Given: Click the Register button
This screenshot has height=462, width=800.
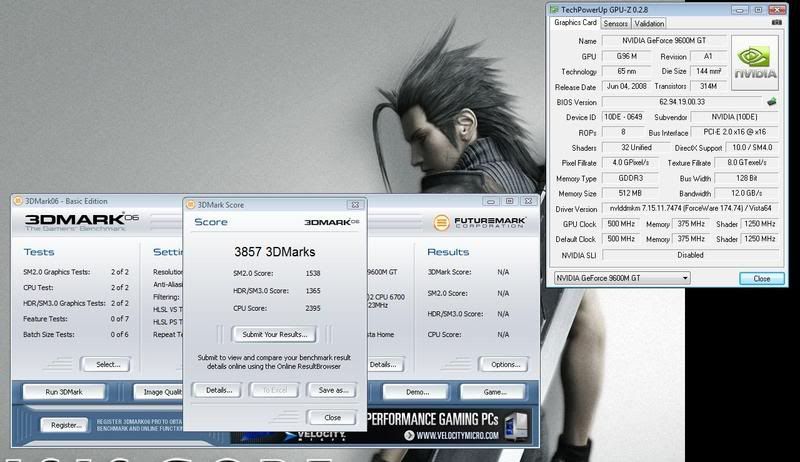Looking at the screenshot, I should (x=65, y=425).
